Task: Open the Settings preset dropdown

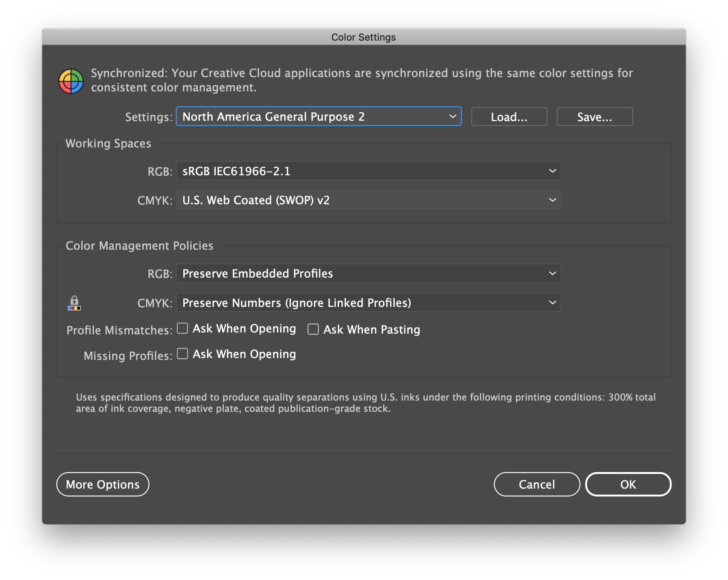Action: (320, 117)
